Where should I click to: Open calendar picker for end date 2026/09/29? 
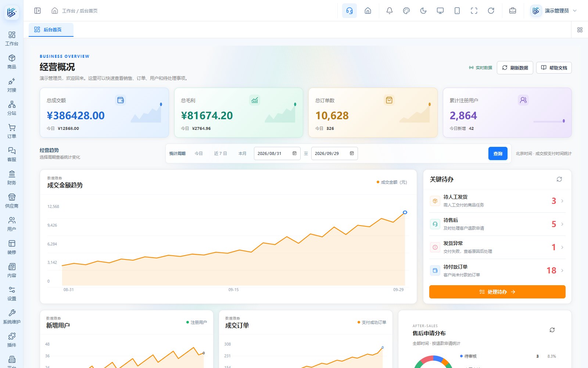pyautogui.click(x=352, y=153)
